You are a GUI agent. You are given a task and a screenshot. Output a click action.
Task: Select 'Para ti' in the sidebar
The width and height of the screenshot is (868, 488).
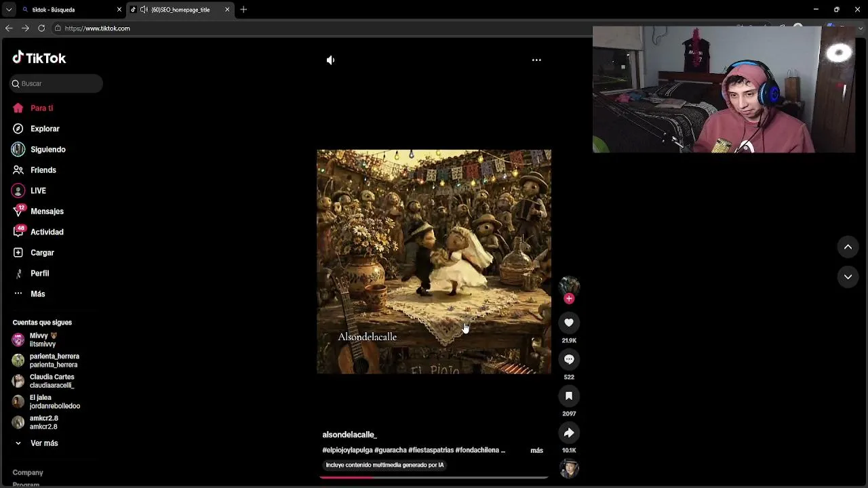pos(41,108)
